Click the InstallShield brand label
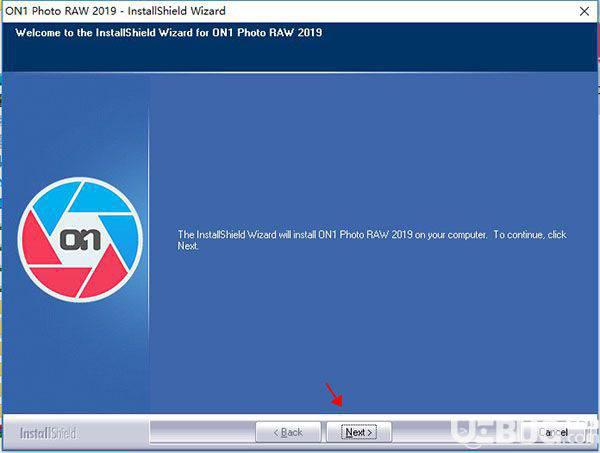The height and width of the screenshot is (453, 600). click(49, 433)
